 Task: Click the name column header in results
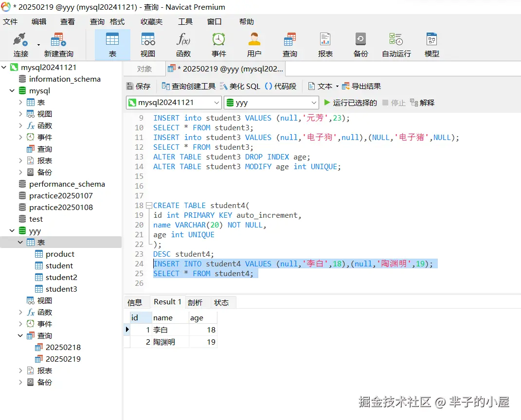point(170,318)
